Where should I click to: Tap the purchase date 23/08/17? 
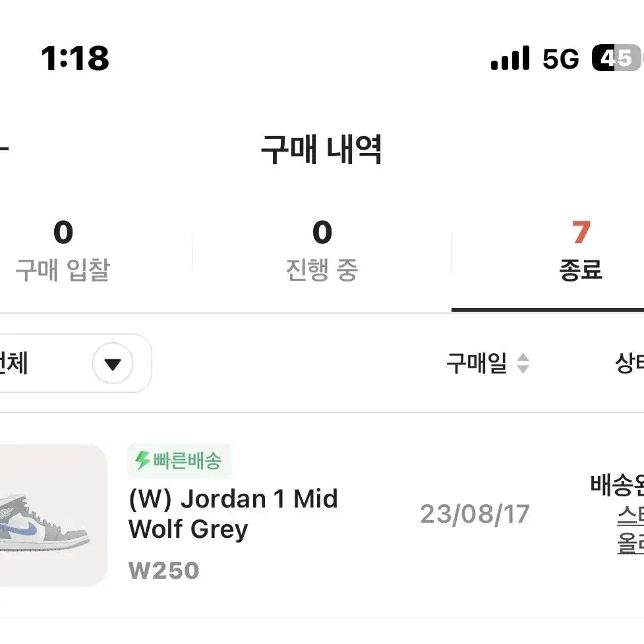click(x=475, y=514)
